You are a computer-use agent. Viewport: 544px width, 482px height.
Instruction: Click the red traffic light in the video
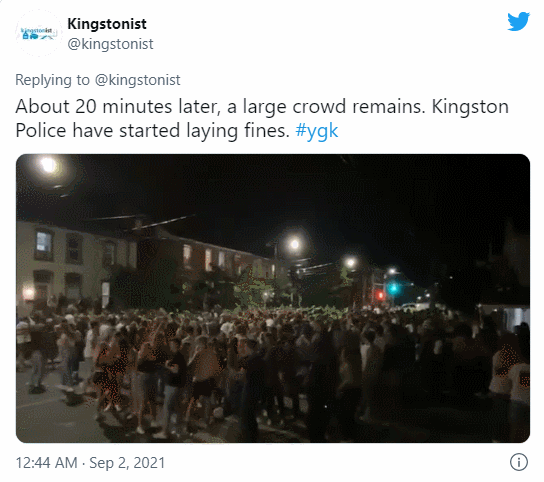380,295
